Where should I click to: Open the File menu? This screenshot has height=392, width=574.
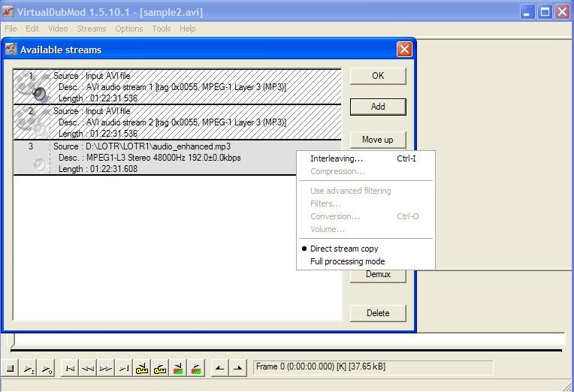point(11,29)
